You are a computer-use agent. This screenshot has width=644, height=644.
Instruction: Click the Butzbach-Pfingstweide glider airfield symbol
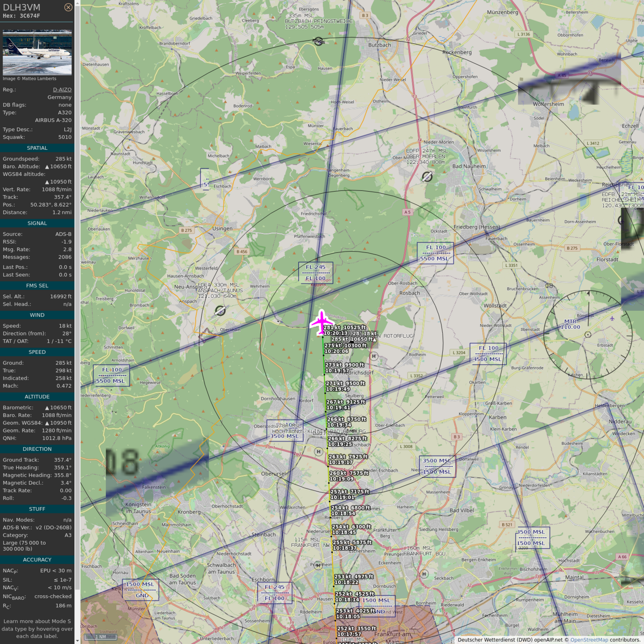pos(318,42)
